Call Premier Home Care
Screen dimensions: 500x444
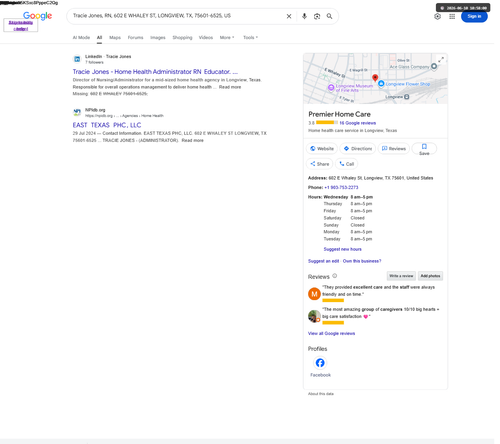pyautogui.click(x=346, y=164)
